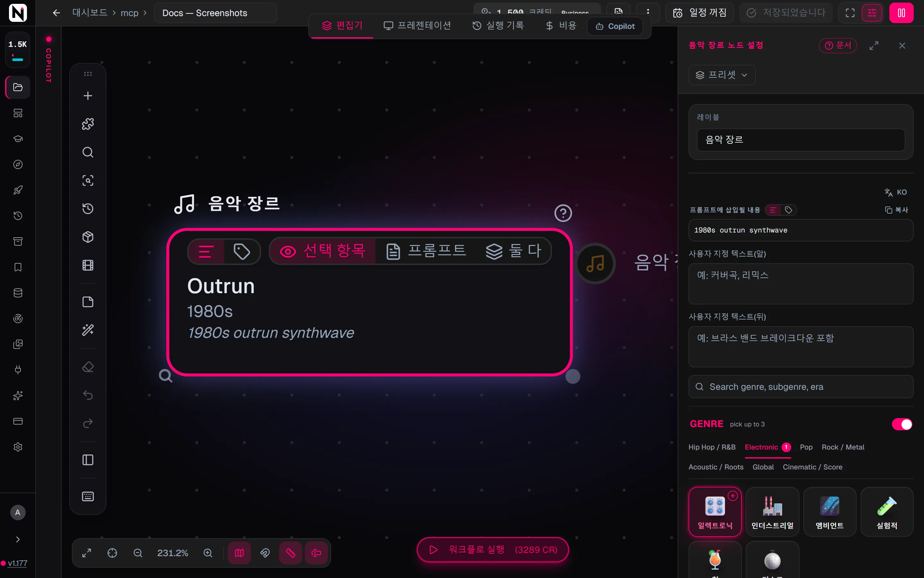The width and height of the screenshot is (924, 578).
Task: Run workflow with 워크플로 실행 button
Action: pyautogui.click(x=492, y=550)
